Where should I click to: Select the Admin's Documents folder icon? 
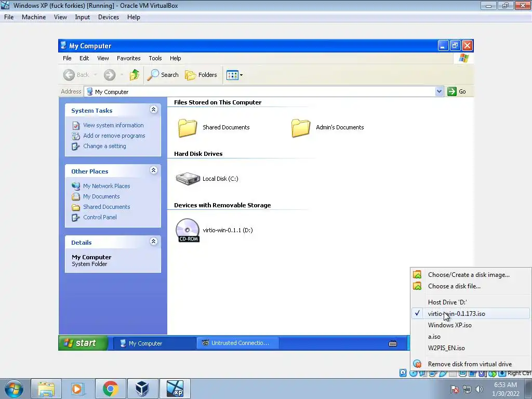tap(301, 128)
